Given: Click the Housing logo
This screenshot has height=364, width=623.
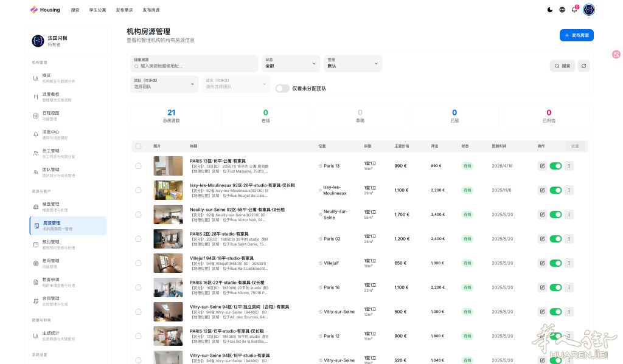Looking at the screenshot, I should 45,10.
